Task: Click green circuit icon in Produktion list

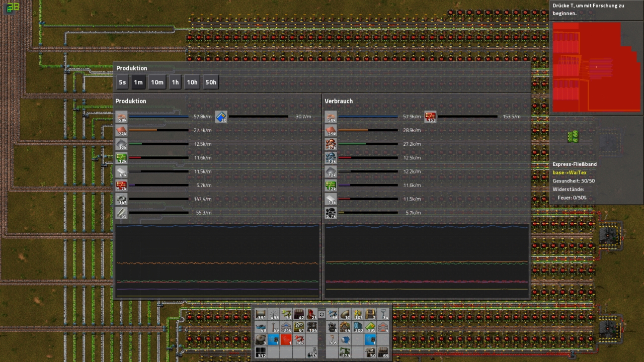Action: point(121,158)
